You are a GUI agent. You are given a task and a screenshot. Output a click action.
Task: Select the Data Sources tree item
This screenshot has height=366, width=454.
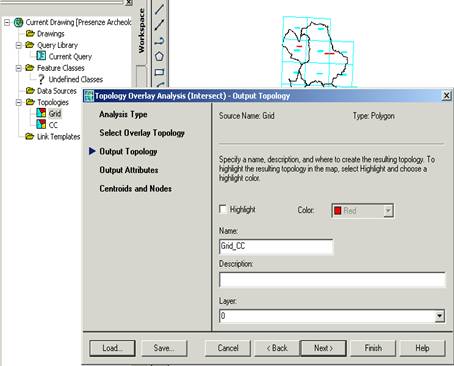(57, 91)
